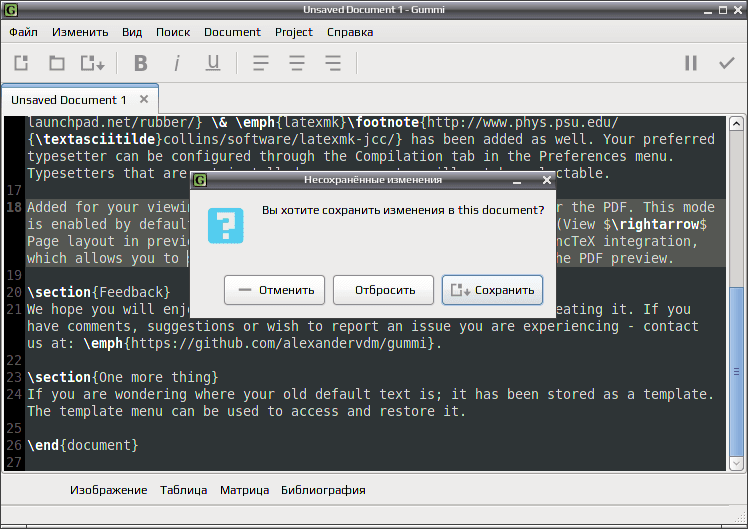This screenshot has width=748, height=529.
Task: Click the Open document folder icon
Action: click(57, 63)
